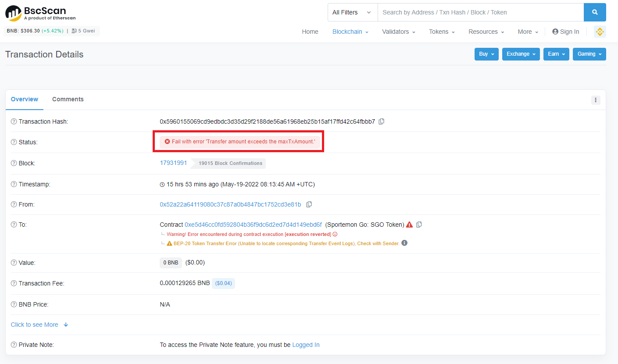
Task: Click help icon beside To label
Action: pos(14,225)
